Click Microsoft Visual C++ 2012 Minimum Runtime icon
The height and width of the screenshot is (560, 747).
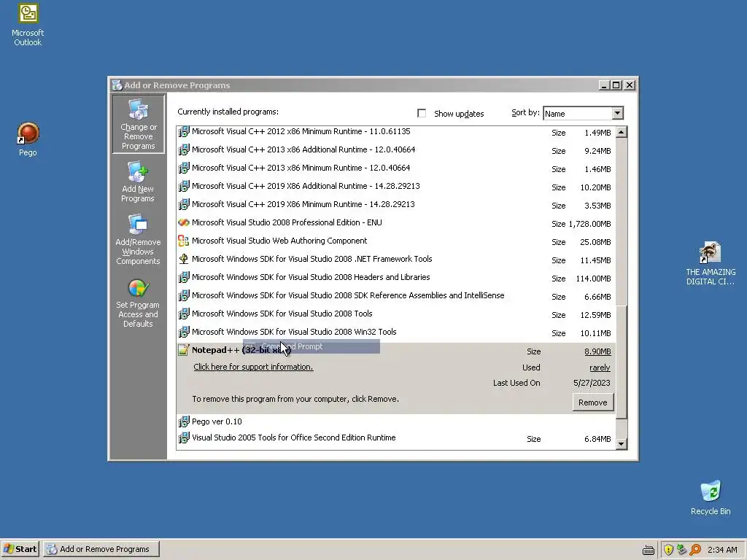[183, 132]
